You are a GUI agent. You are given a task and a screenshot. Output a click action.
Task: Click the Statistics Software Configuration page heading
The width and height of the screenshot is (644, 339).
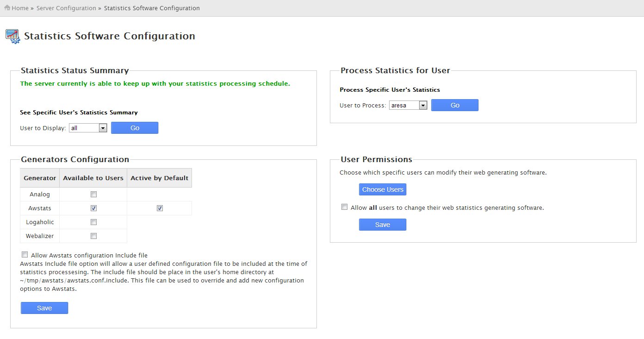110,36
